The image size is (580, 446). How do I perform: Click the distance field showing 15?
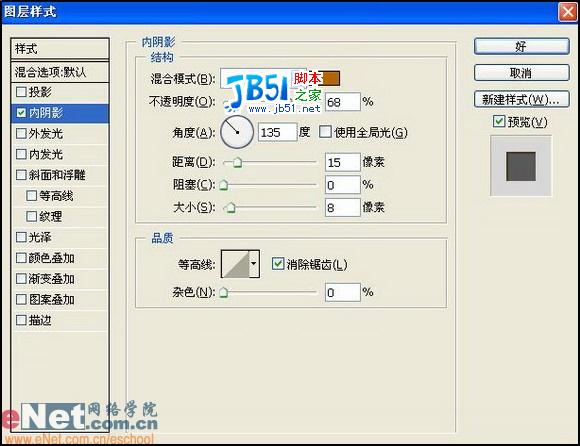(343, 162)
